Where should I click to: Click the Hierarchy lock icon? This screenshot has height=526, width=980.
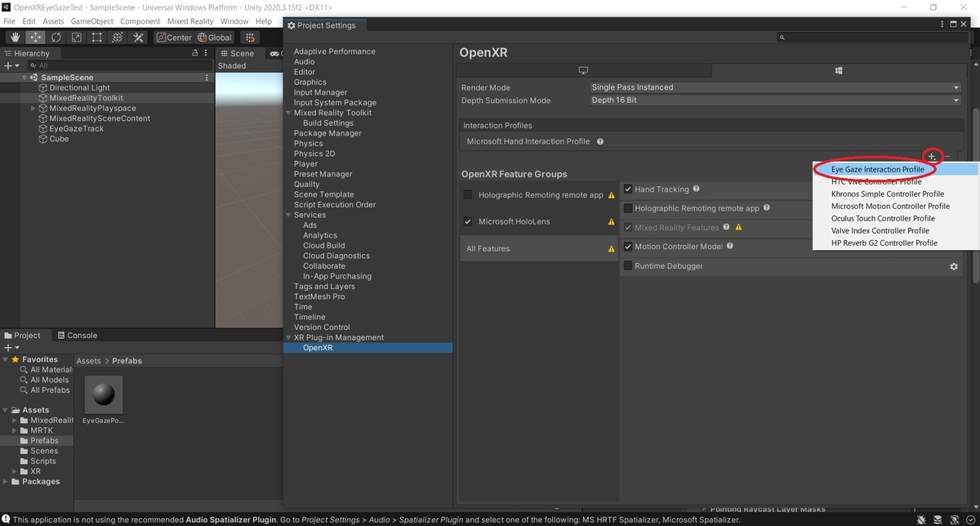(194, 53)
